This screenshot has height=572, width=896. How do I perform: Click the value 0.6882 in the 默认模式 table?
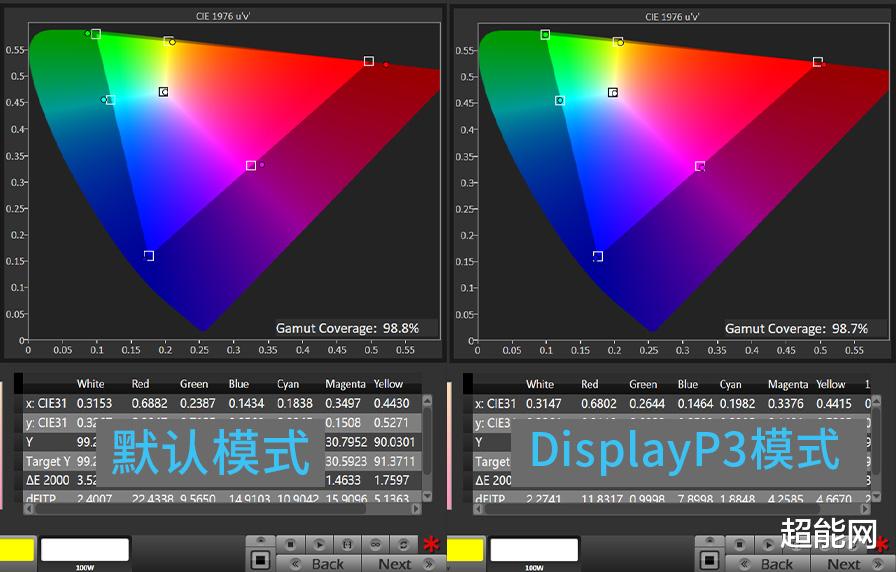tap(149, 403)
